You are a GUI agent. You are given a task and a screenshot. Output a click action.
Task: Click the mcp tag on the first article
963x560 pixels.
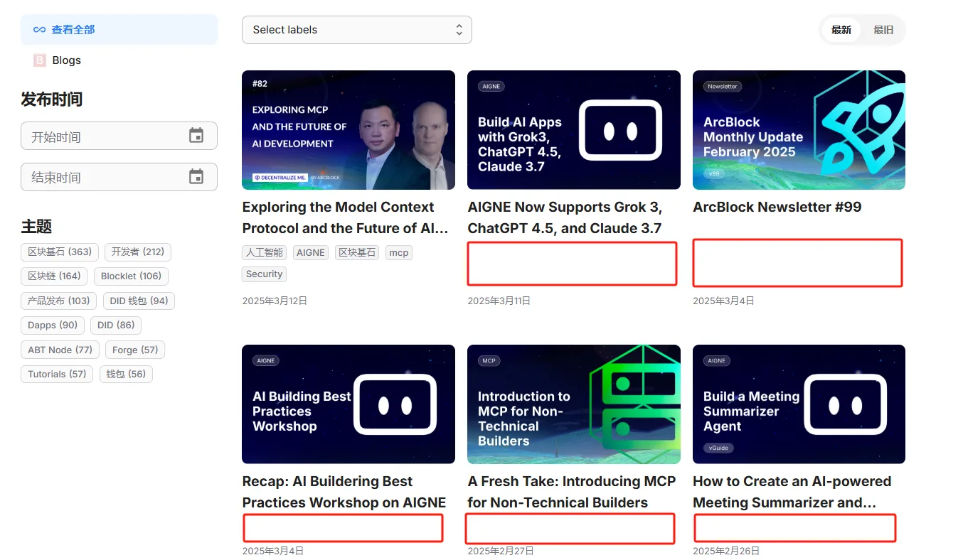[399, 252]
